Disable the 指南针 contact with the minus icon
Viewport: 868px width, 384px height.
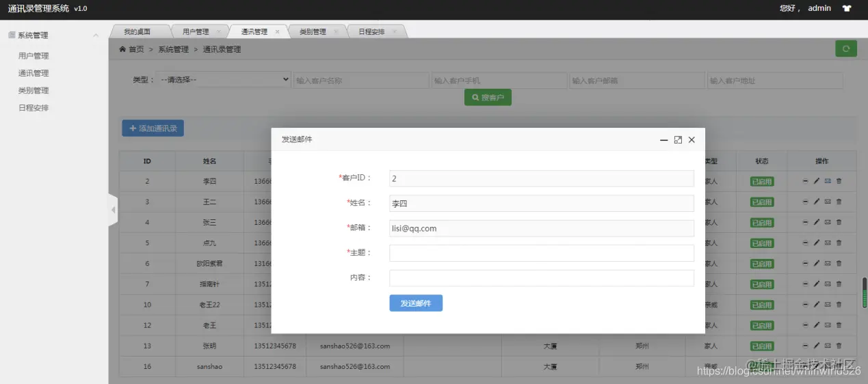click(x=805, y=284)
